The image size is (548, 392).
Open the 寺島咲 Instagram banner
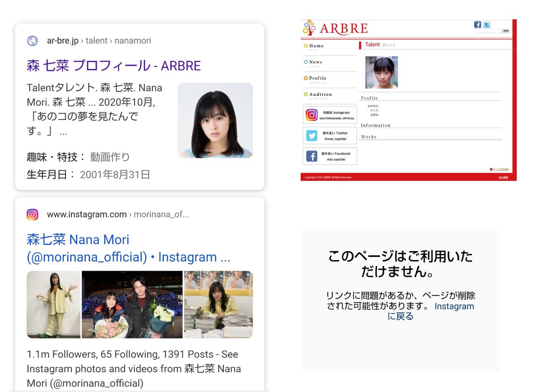point(330,115)
